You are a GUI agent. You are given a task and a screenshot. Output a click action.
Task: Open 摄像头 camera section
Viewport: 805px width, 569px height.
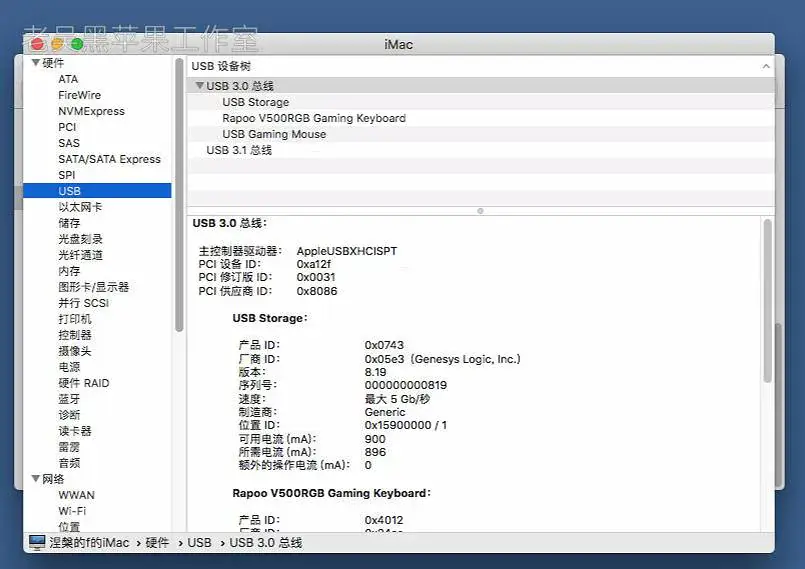coord(75,351)
